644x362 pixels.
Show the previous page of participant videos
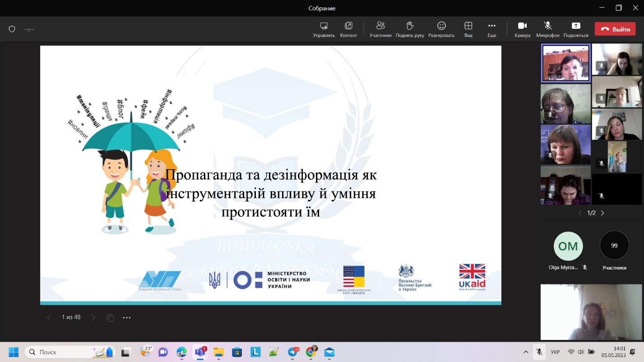tap(580, 213)
